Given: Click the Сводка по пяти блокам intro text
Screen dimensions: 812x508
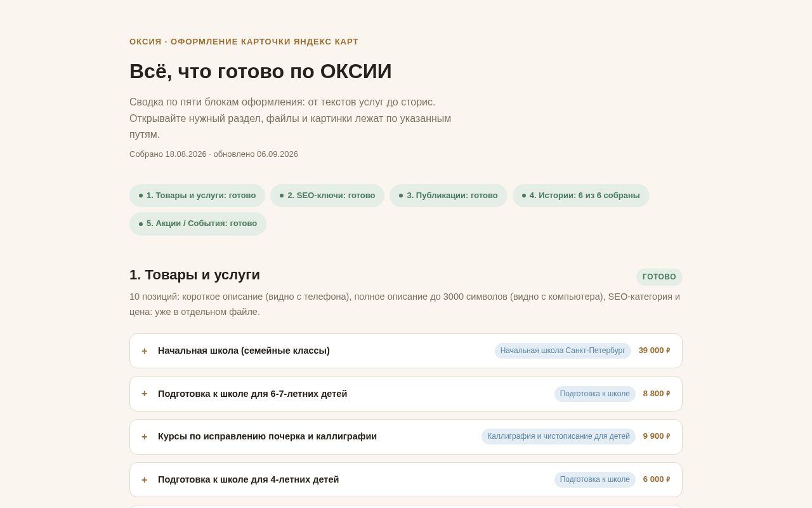Looking at the screenshot, I should click(x=291, y=118).
